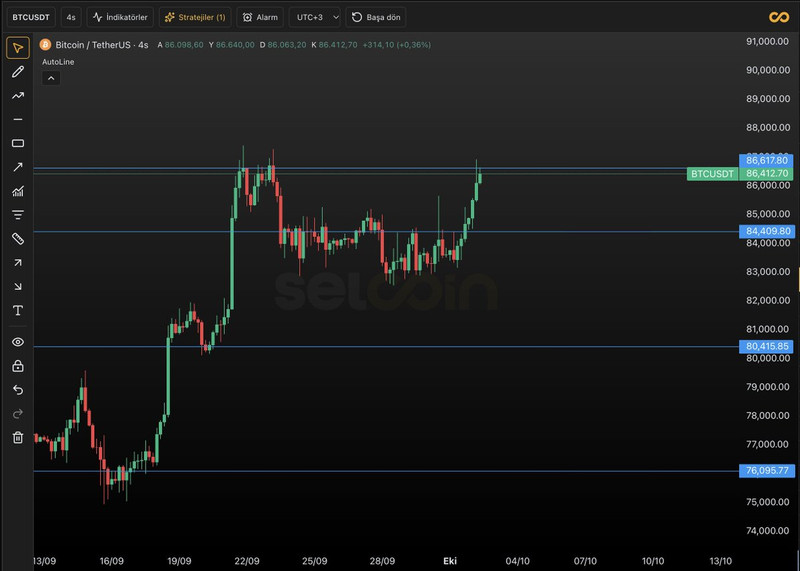Click the AutoLine indicator label

pyautogui.click(x=58, y=62)
